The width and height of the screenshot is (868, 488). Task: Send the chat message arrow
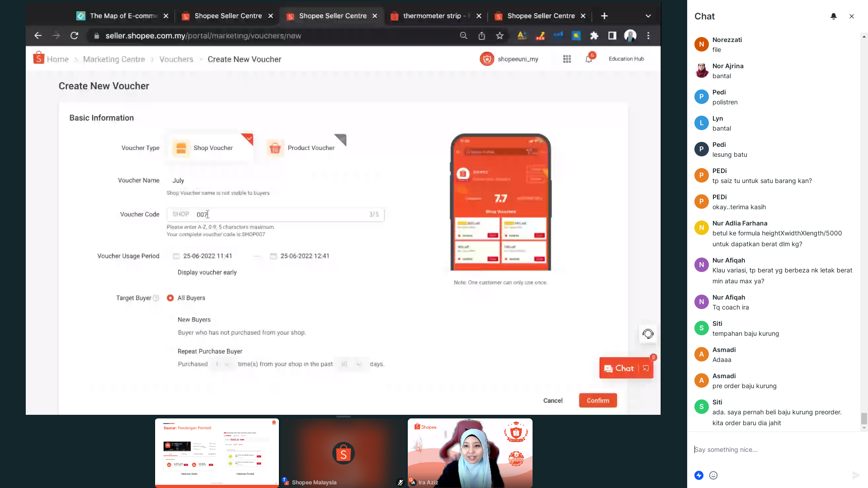click(856, 475)
